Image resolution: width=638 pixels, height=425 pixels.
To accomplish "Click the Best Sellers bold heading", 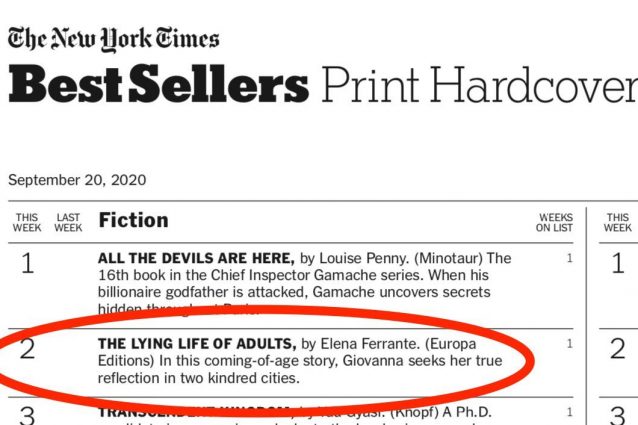I will click(x=158, y=87).
